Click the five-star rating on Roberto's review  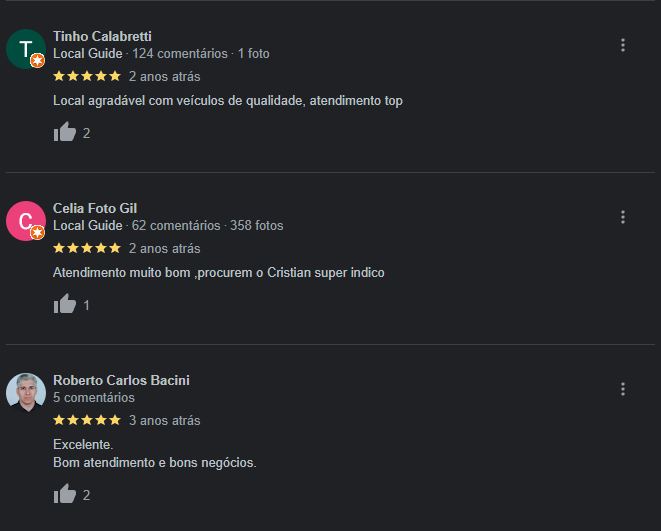point(87,420)
